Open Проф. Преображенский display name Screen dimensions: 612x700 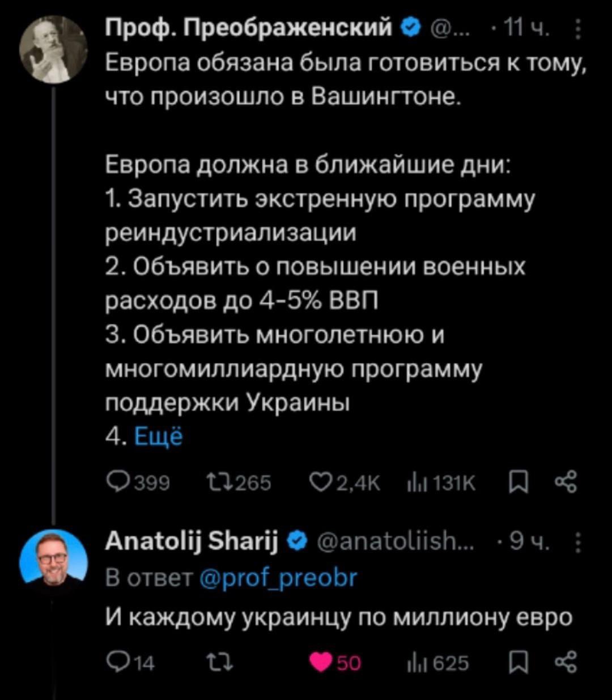point(250,27)
